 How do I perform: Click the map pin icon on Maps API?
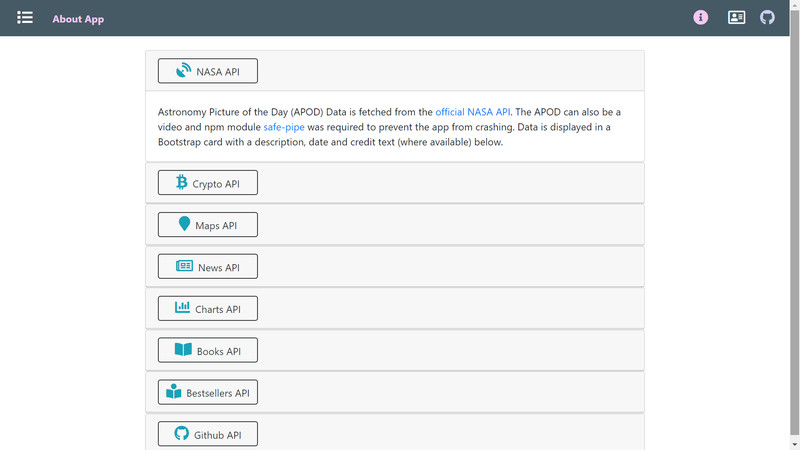(184, 224)
